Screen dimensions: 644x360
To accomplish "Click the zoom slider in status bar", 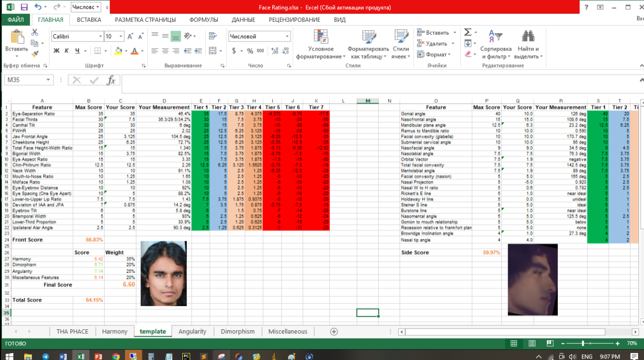I will (x=583, y=344).
